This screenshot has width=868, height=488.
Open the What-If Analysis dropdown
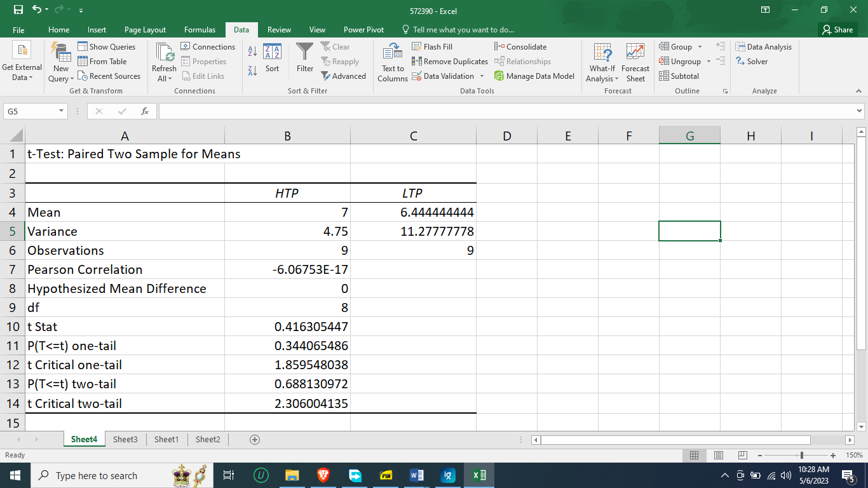pos(601,64)
